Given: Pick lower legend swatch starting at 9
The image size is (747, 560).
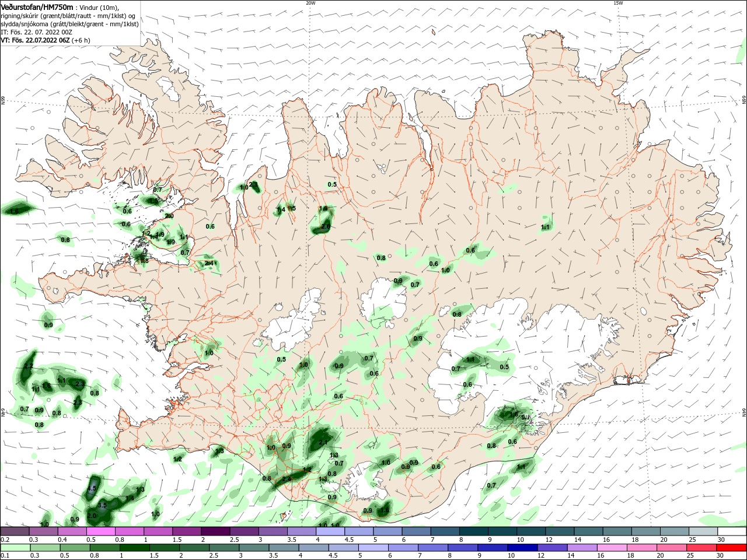Looking at the screenshot, I should 492,548.
